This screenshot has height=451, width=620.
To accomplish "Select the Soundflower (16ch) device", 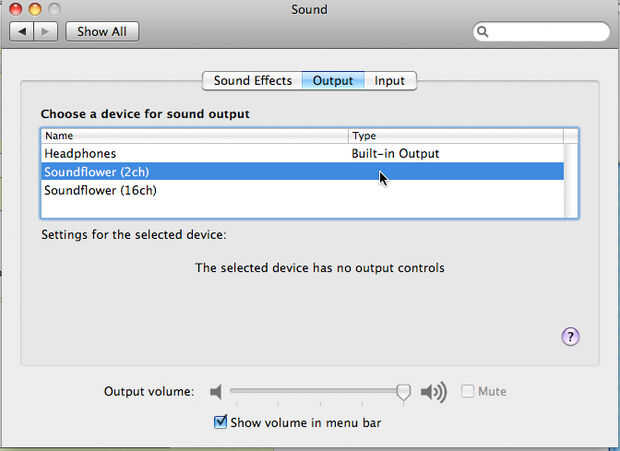I will pyautogui.click(x=100, y=190).
